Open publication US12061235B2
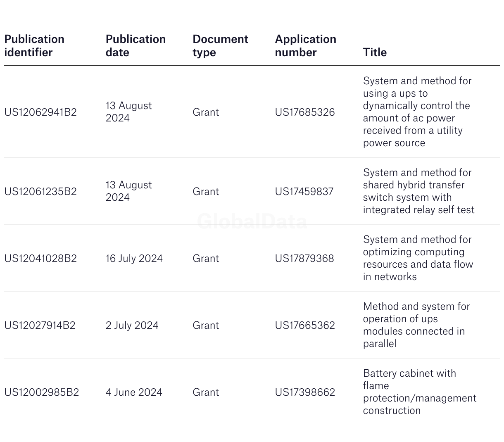Viewport: 504px width, 442px height. coord(40,192)
